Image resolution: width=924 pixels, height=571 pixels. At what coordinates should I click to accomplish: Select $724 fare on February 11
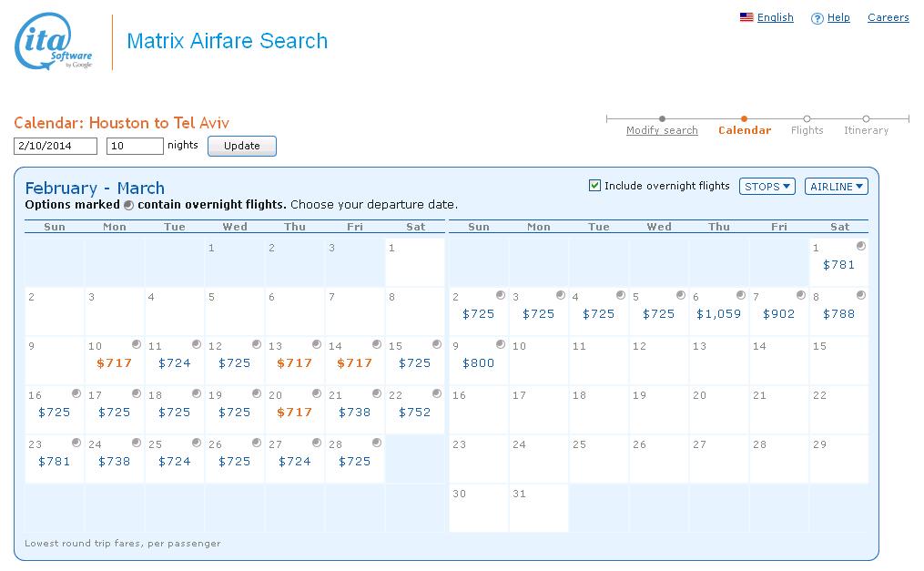[x=175, y=363]
